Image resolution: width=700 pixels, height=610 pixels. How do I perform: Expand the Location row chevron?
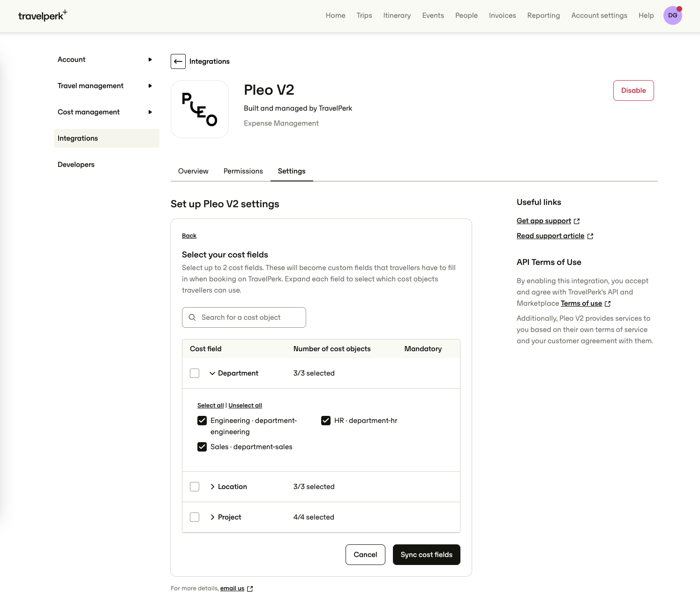212,487
